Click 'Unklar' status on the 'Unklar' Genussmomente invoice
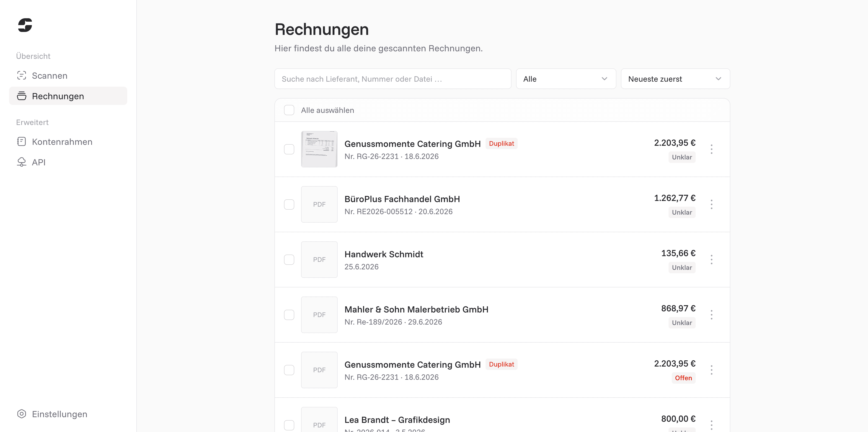 [682, 157]
